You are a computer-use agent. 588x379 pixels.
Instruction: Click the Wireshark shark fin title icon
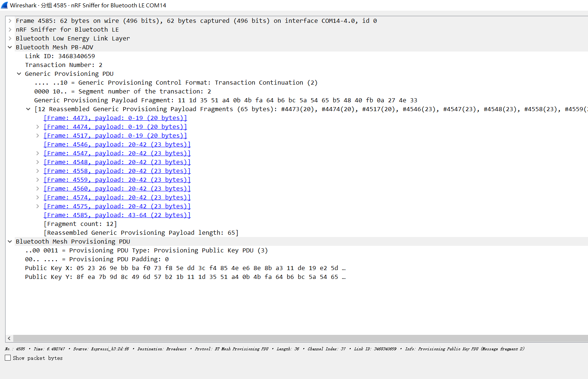[x=4, y=5]
